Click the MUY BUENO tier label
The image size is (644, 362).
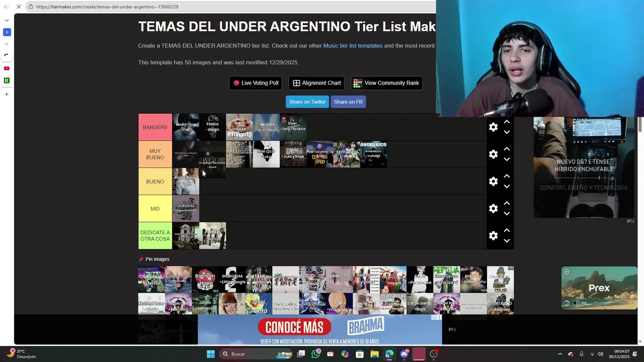click(x=155, y=154)
